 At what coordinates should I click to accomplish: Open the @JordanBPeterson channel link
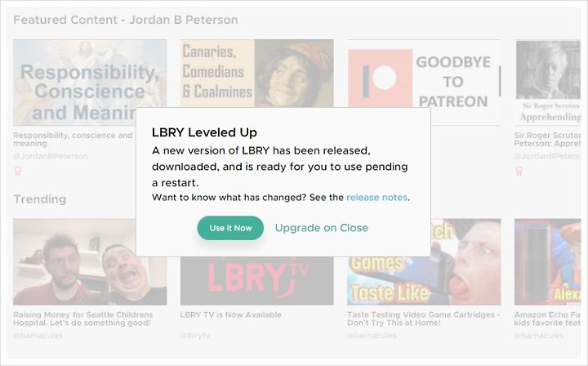tap(51, 156)
